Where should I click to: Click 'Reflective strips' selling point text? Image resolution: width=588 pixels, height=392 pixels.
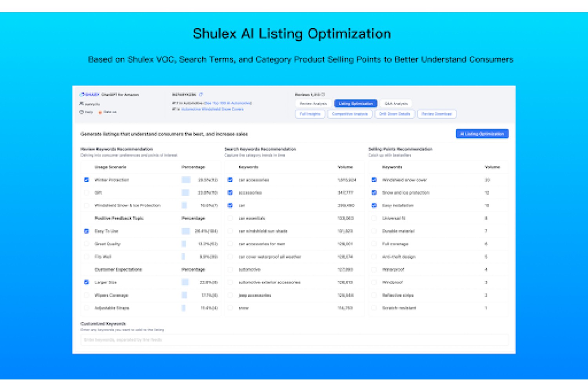pyautogui.click(x=398, y=295)
